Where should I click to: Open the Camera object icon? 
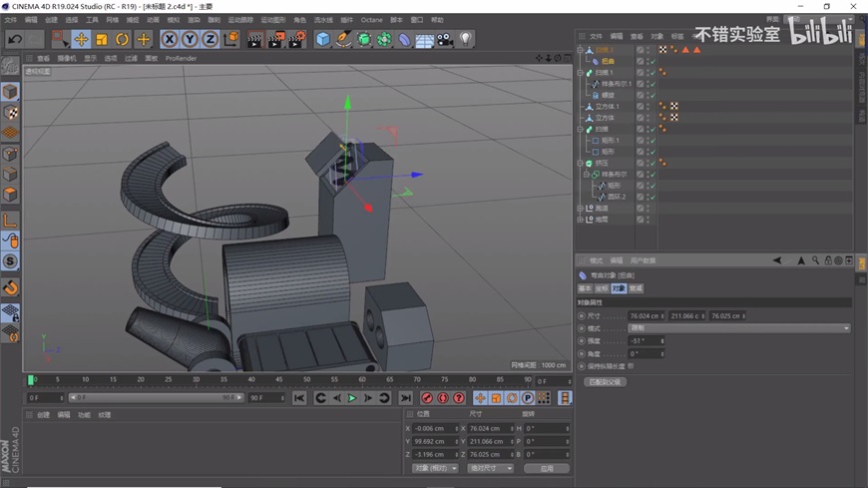445,39
